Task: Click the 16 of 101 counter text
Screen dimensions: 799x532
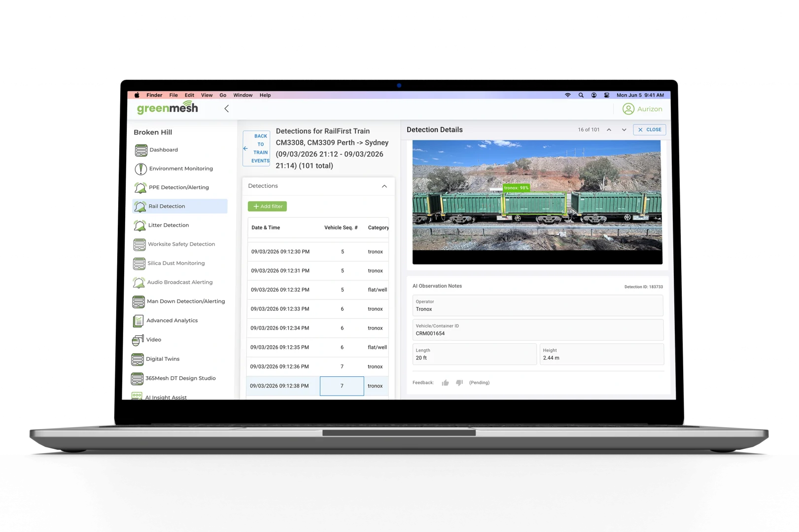Action: pos(589,130)
